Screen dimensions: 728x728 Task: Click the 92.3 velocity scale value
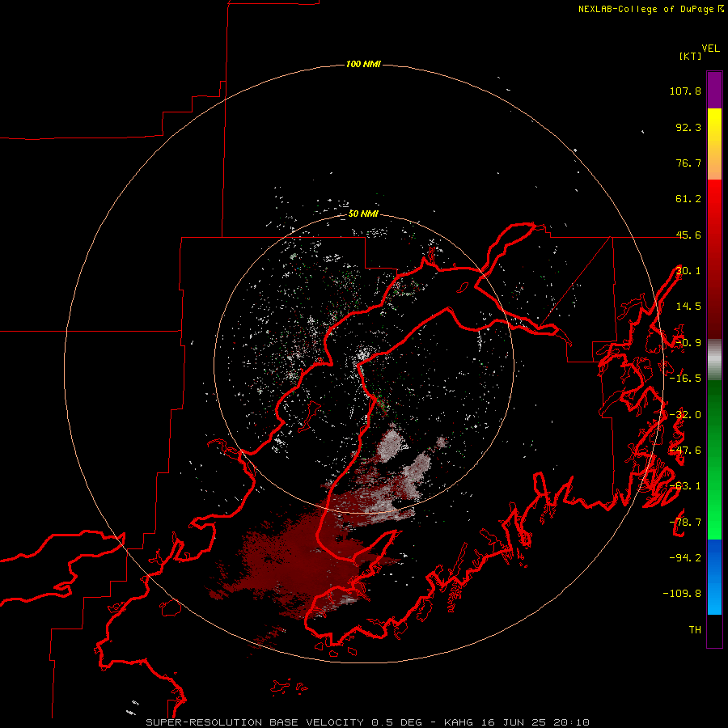tap(688, 127)
